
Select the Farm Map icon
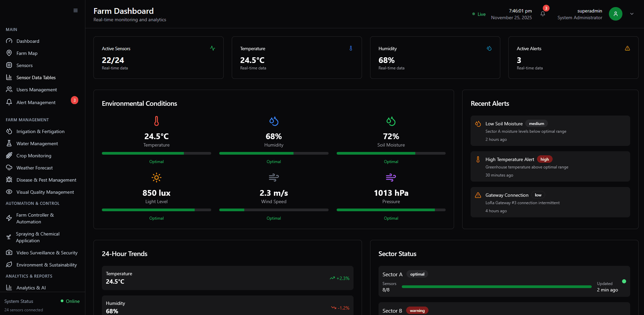pyautogui.click(x=9, y=53)
